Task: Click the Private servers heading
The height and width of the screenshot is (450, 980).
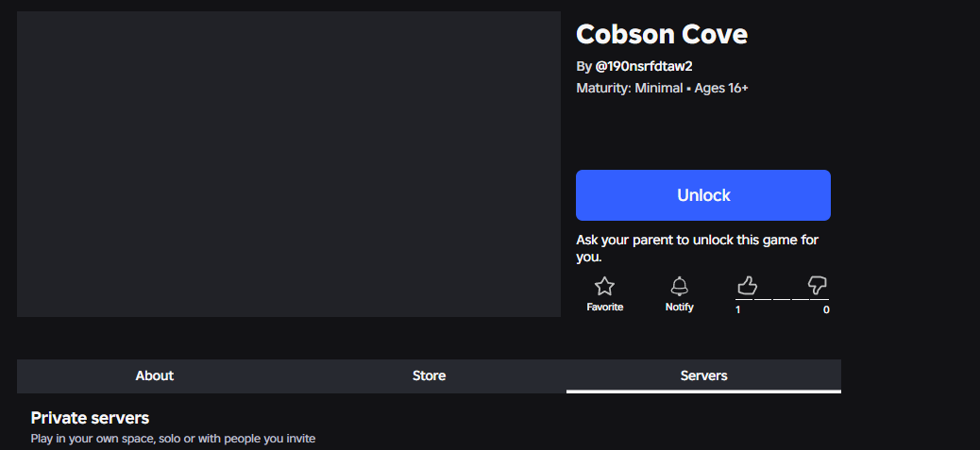Action: coord(90,418)
